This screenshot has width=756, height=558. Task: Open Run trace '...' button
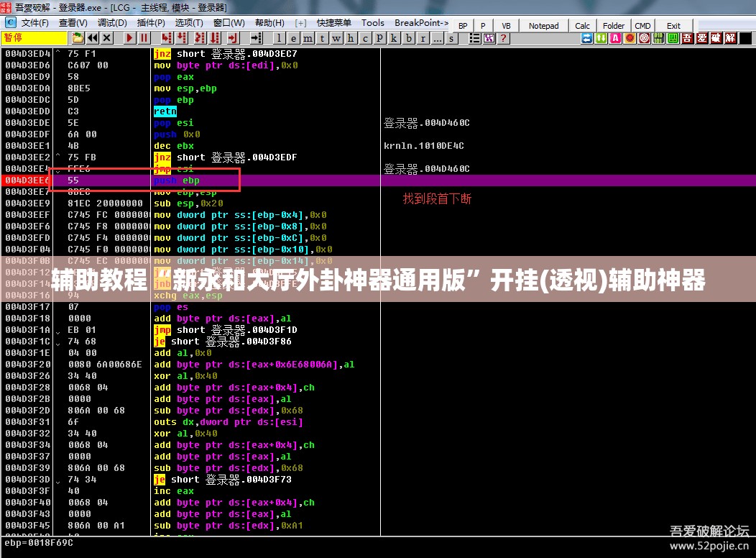[x=437, y=38]
